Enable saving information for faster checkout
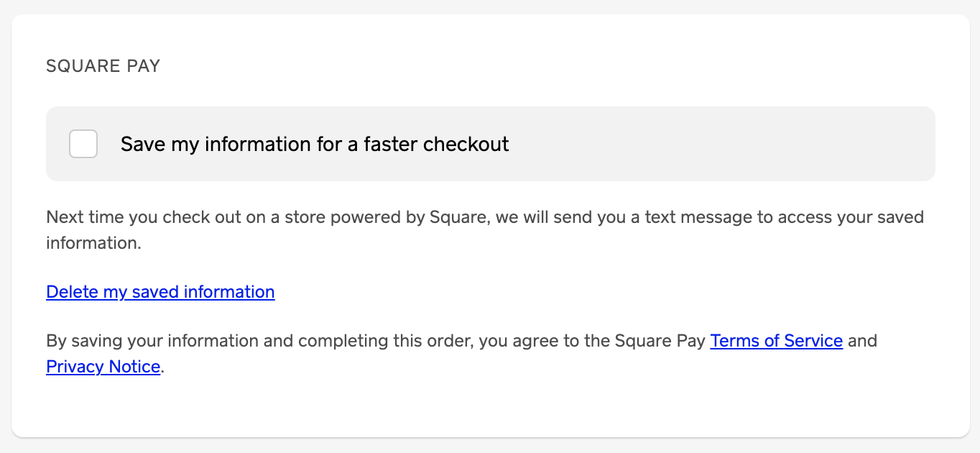This screenshot has width=980, height=453. click(83, 144)
